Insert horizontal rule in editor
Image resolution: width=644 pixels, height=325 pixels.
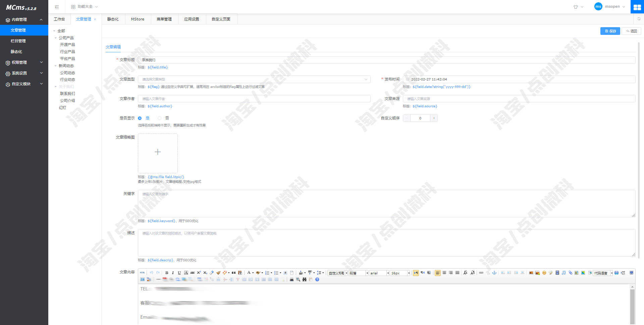[x=158, y=279]
